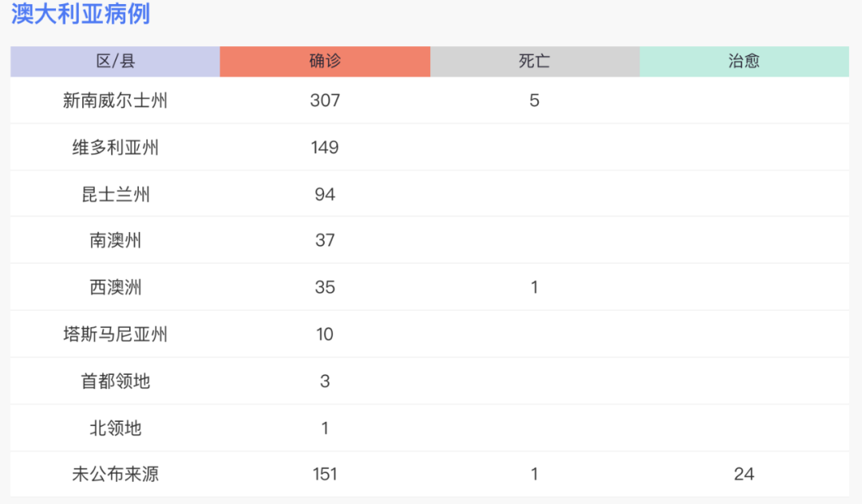This screenshot has height=504, width=862.
Task: Click the 死亡 column header
Action: (534, 61)
